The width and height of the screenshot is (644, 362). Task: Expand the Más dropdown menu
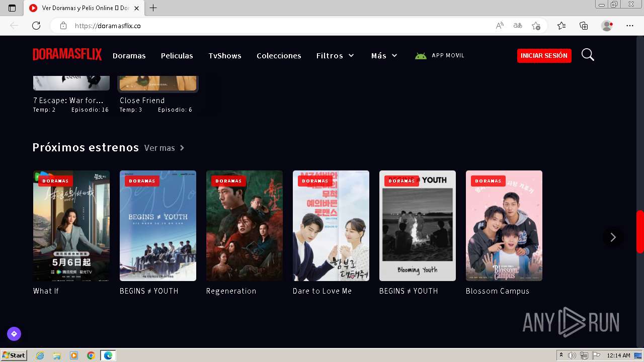384,56
